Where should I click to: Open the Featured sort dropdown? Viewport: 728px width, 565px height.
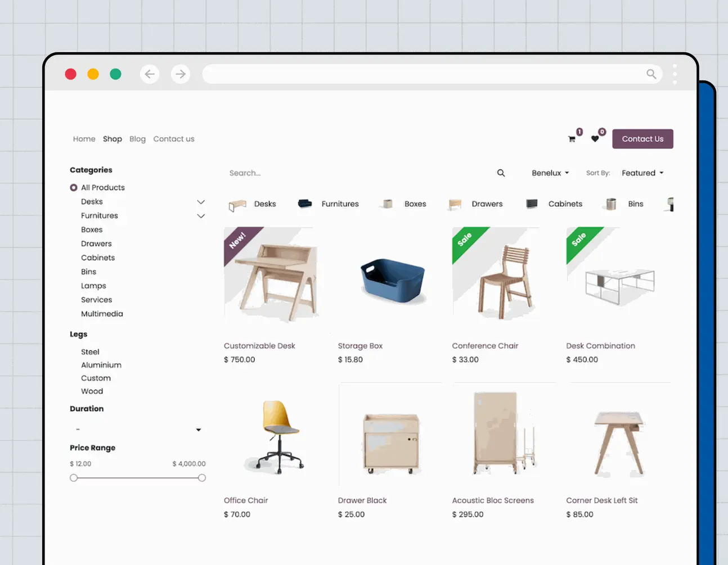[x=642, y=173]
